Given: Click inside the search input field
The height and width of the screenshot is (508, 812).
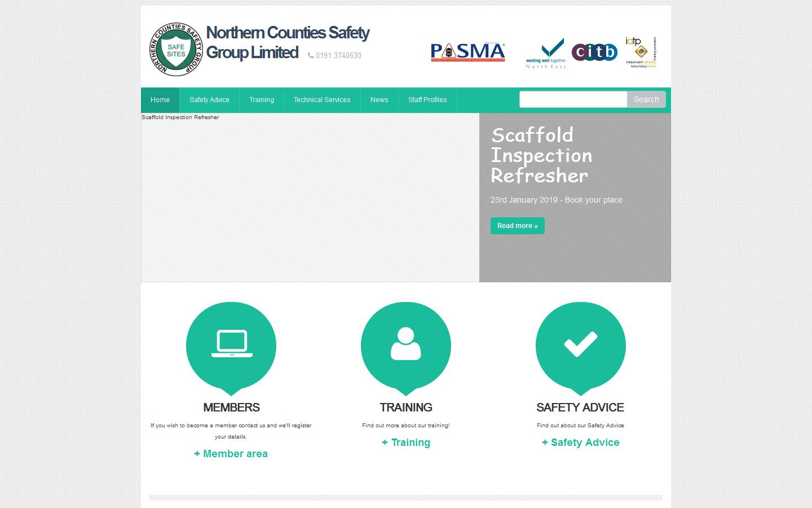Looking at the screenshot, I should click(x=573, y=99).
